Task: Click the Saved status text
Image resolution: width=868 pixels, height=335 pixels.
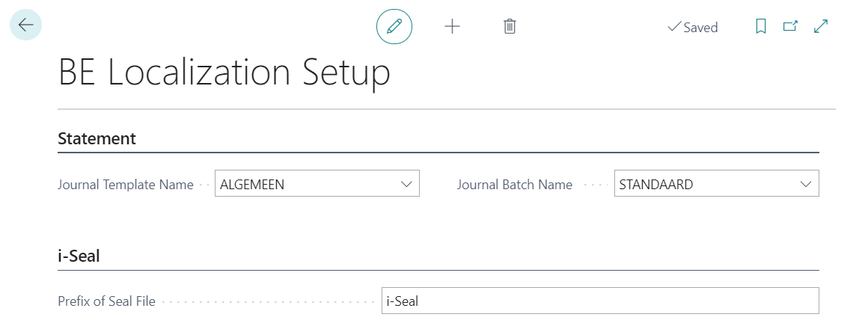Action: coord(700,28)
